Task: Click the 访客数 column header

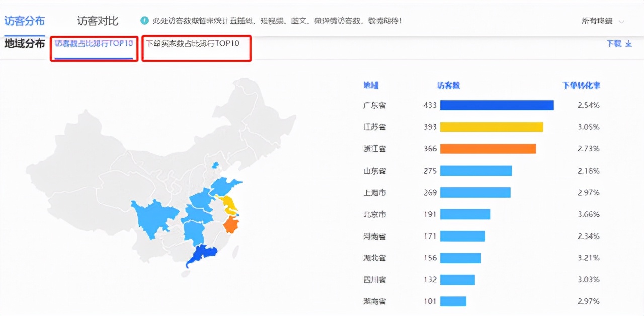Action: (x=447, y=85)
